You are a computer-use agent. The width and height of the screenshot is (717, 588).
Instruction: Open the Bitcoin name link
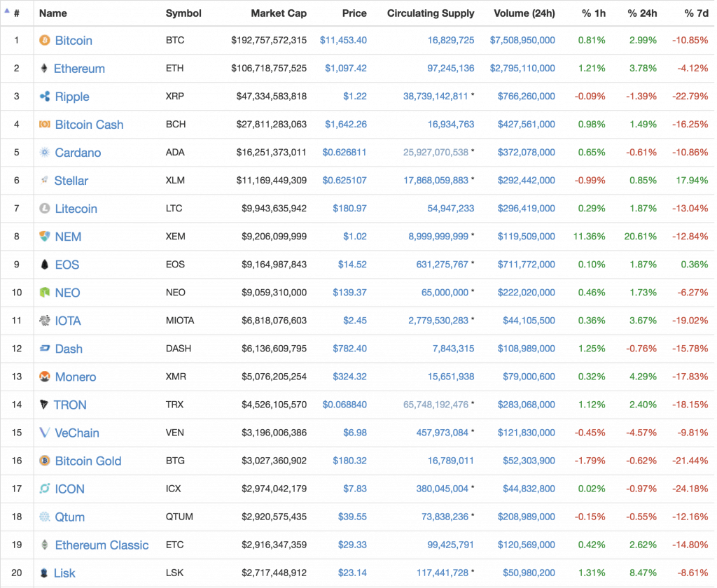point(74,41)
